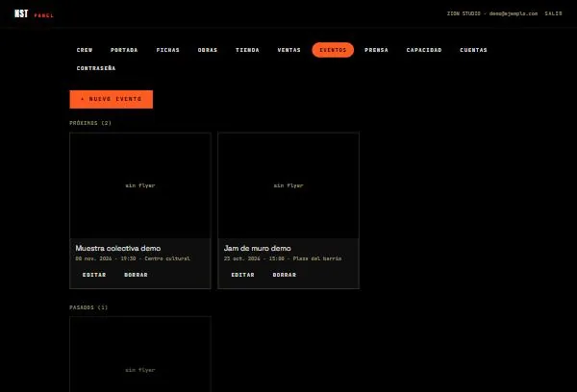Open the Contraseña tab
The image size is (577, 392).
96,68
